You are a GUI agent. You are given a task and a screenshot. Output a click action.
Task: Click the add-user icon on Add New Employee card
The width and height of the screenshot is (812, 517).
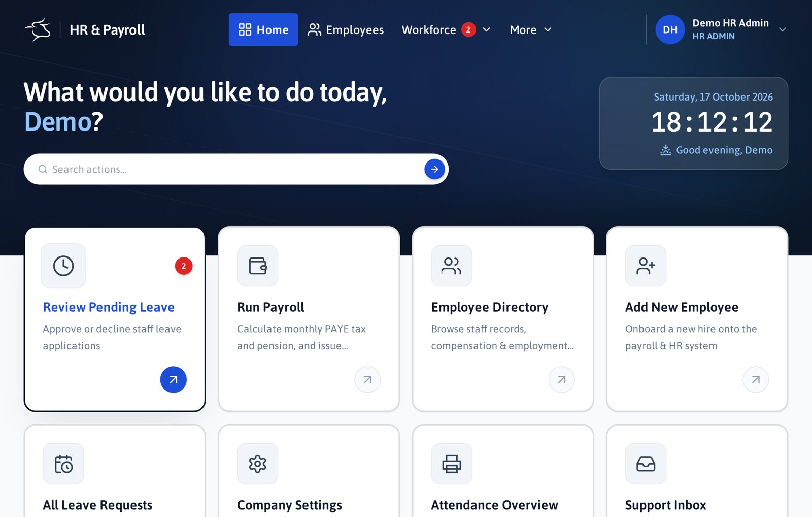[646, 266]
